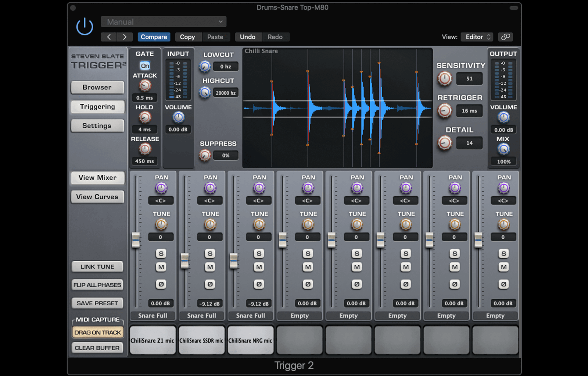This screenshot has height=376, width=588.
Task: Click the Detail knob
Action: pos(445,143)
